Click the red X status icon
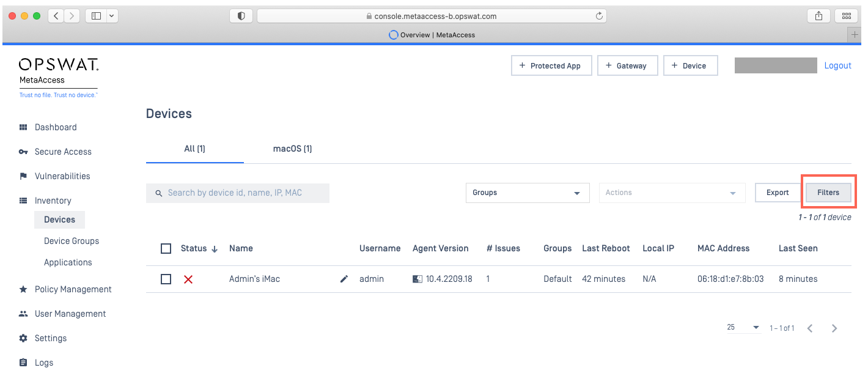The image size is (868, 384). (188, 279)
